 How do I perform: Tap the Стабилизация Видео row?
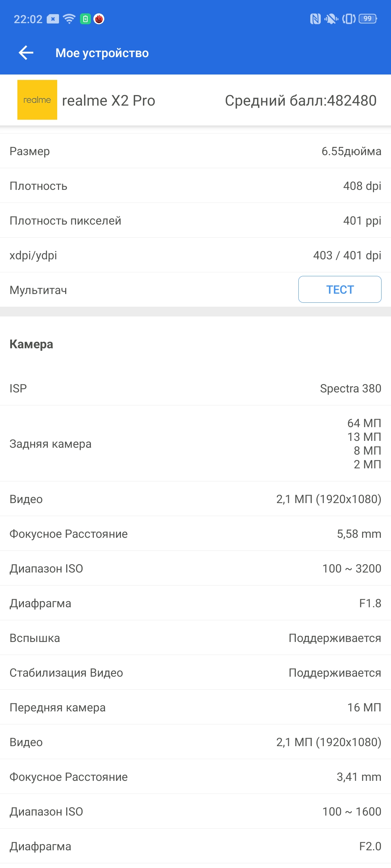click(195, 673)
